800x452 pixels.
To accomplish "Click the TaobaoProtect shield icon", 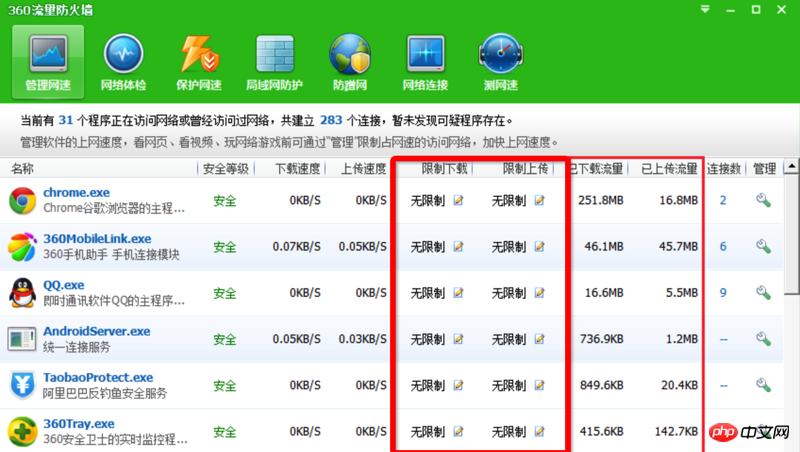I will coord(22,385).
